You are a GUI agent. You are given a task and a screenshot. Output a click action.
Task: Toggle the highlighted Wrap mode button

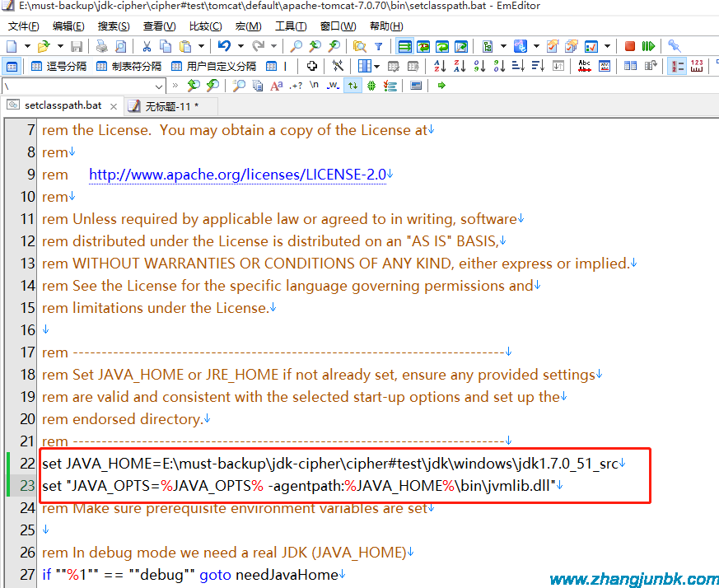click(x=404, y=46)
